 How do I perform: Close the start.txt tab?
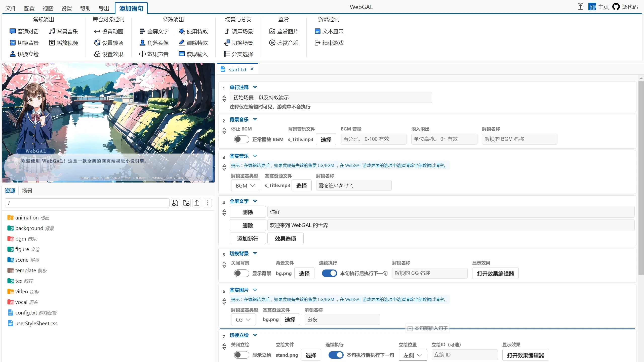[252, 69]
